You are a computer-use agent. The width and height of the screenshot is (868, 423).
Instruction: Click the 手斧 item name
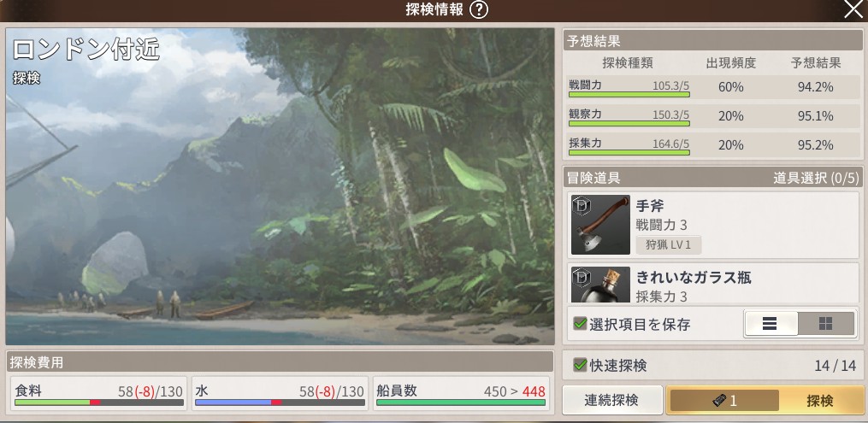point(650,206)
